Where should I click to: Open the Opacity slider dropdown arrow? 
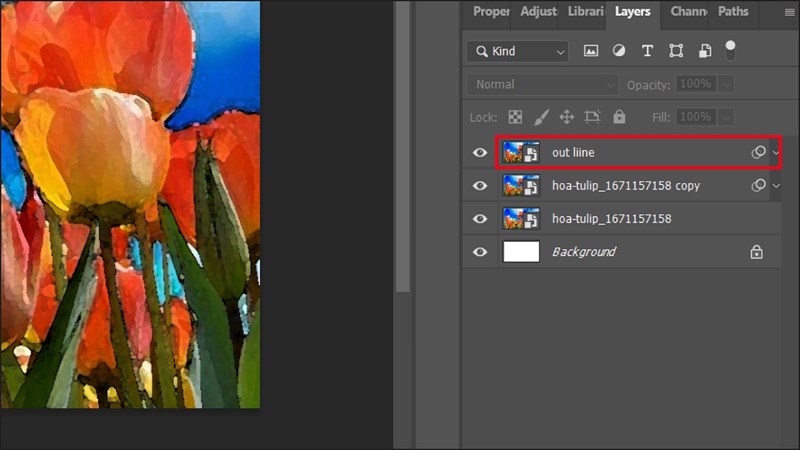[727, 84]
